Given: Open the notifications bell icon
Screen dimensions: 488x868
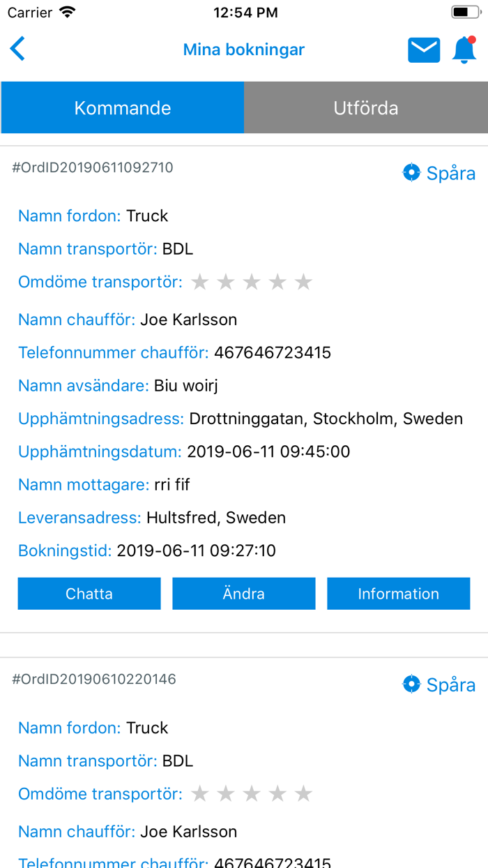Looking at the screenshot, I should (x=464, y=50).
